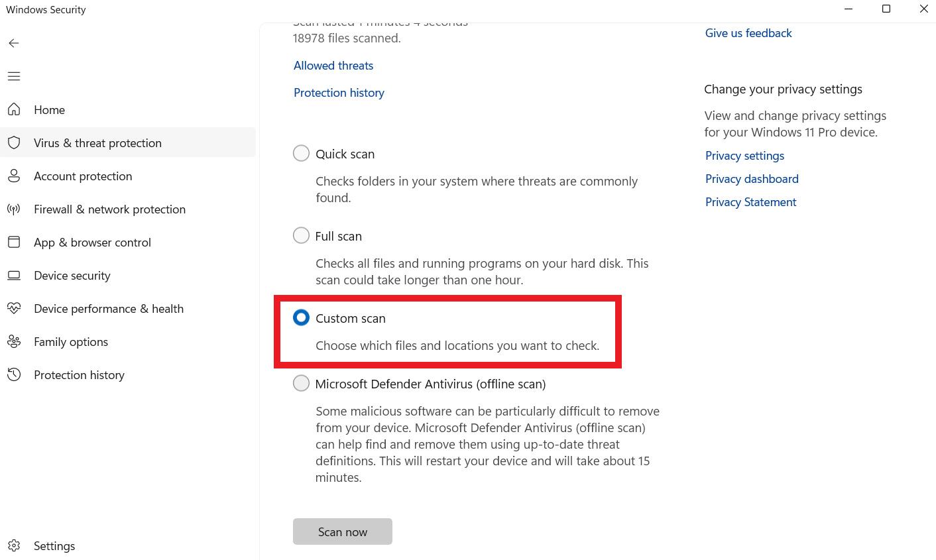The height and width of the screenshot is (560, 936).
Task: Open Family options in sidebar
Action: point(128,341)
